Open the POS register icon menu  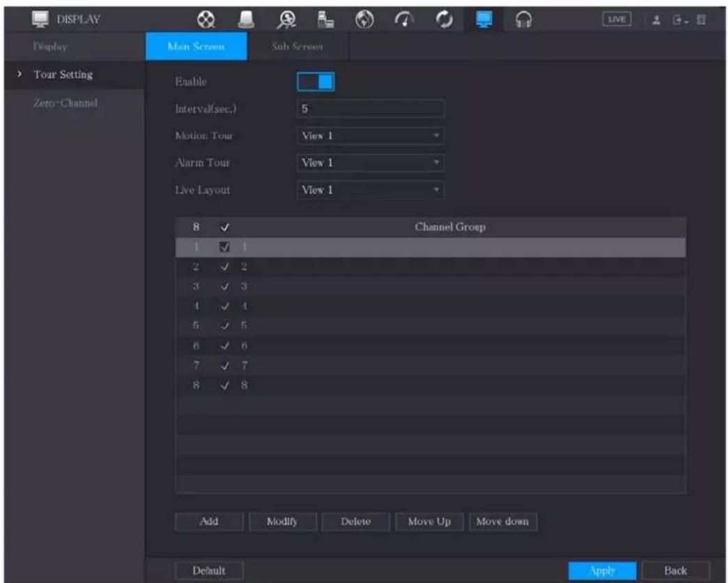[x=325, y=20]
